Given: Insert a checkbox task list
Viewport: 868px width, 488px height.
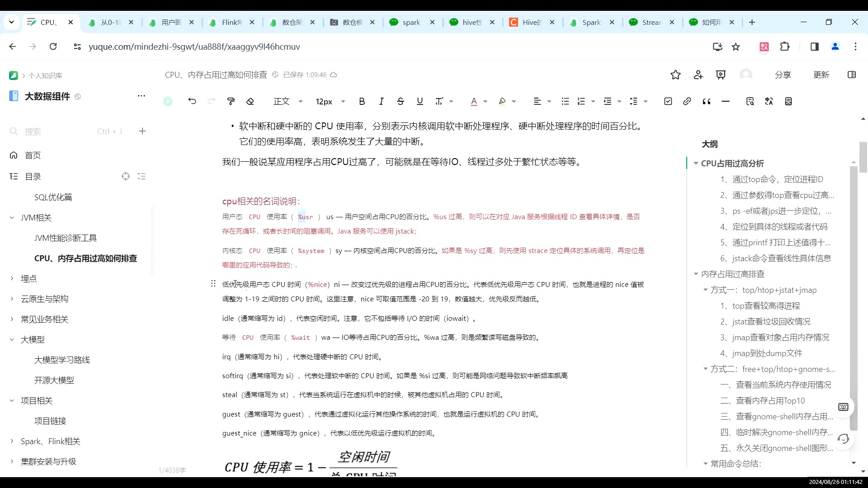Looking at the screenshot, I should pos(668,101).
